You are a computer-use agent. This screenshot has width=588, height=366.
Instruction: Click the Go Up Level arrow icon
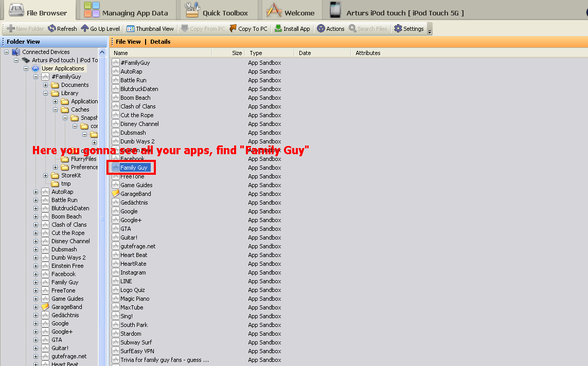[x=85, y=28]
